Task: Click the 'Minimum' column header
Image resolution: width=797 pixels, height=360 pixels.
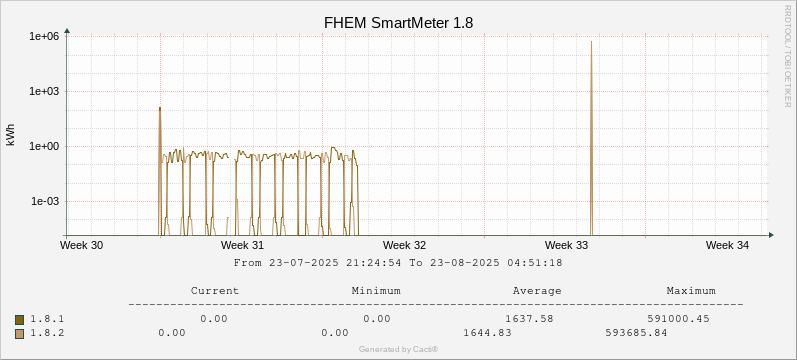Action: (x=376, y=291)
